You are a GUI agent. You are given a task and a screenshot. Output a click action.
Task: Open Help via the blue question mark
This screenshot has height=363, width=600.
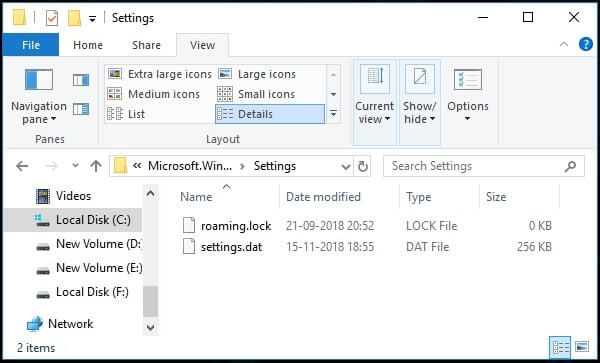coord(585,44)
